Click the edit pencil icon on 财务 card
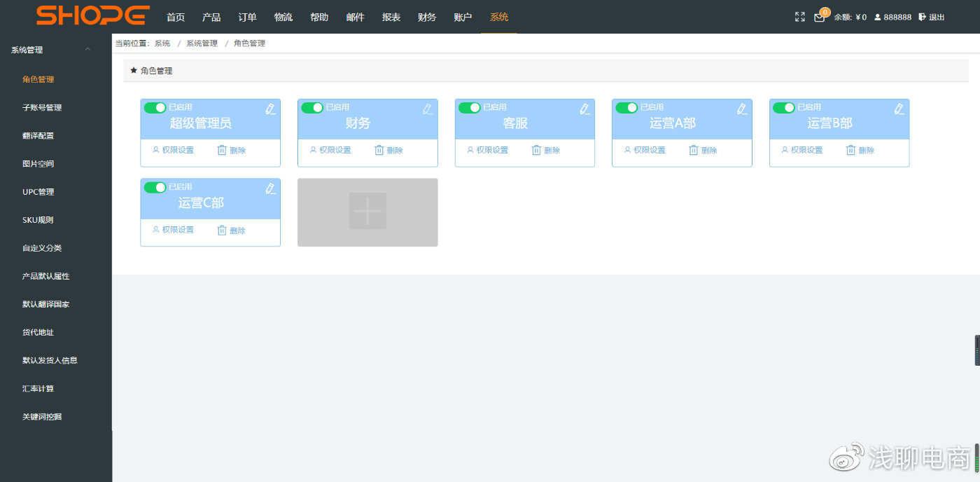This screenshot has height=482, width=980. [x=428, y=109]
